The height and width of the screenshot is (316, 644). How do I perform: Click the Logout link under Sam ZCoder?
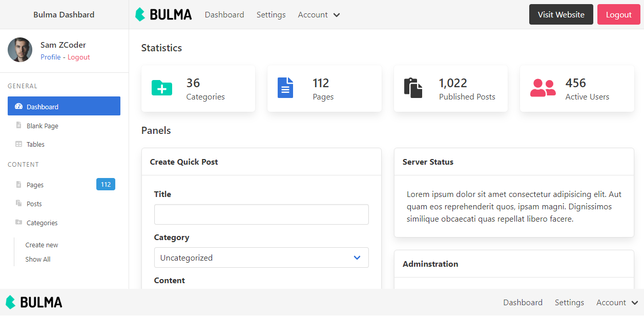78,57
